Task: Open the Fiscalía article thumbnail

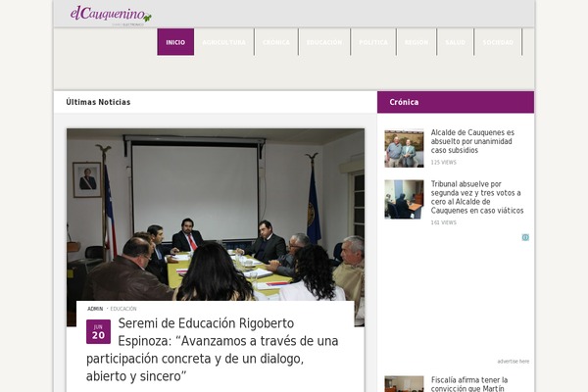Action: click(404, 384)
